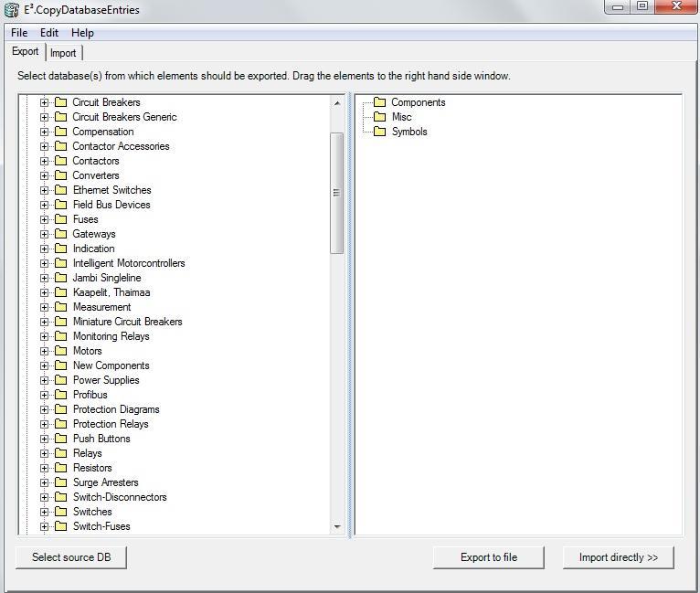This screenshot has width=700, height=593.
Task: Click the E³.CopyDatabaseEntries title bar app icon
Action: (x=12, y=10)
